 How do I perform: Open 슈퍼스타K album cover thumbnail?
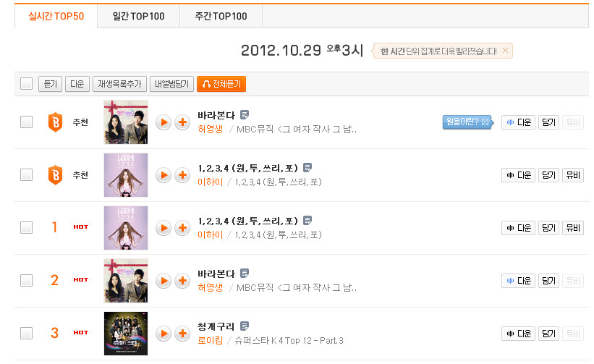click(x=126, y=334)
